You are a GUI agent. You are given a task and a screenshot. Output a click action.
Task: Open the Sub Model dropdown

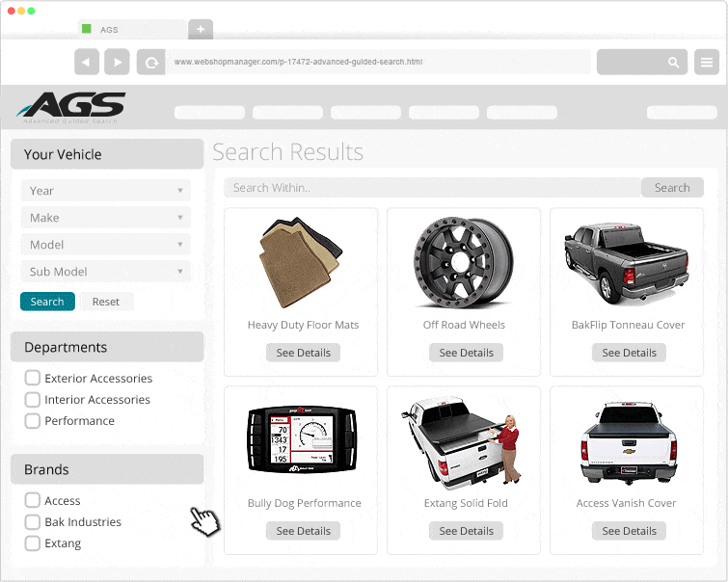pos(105,272)
